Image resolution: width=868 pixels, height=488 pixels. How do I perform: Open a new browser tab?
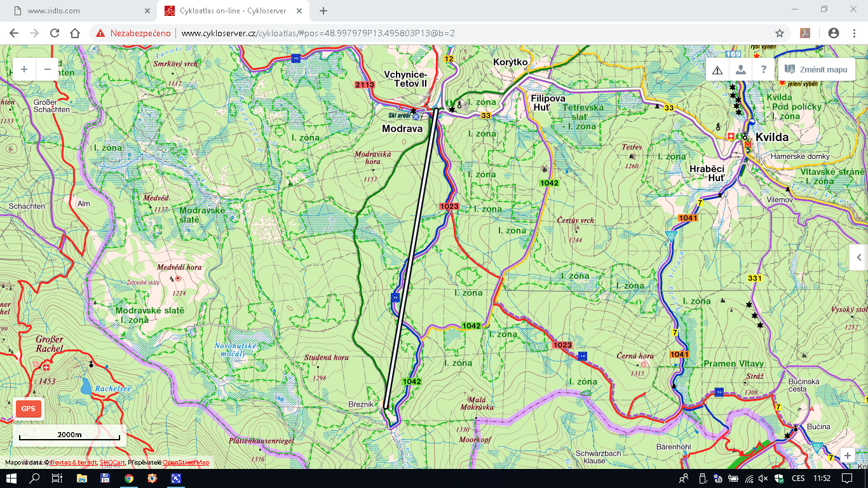click(x=323, y=11)
